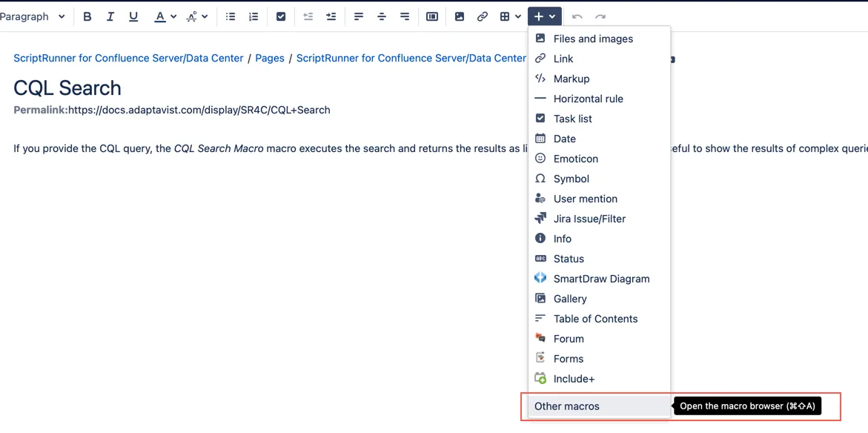The height and width of the screenshot is (433, 868).
Task: Insert a SmartDraw Diagram
Action: click(x=600, y=279)
